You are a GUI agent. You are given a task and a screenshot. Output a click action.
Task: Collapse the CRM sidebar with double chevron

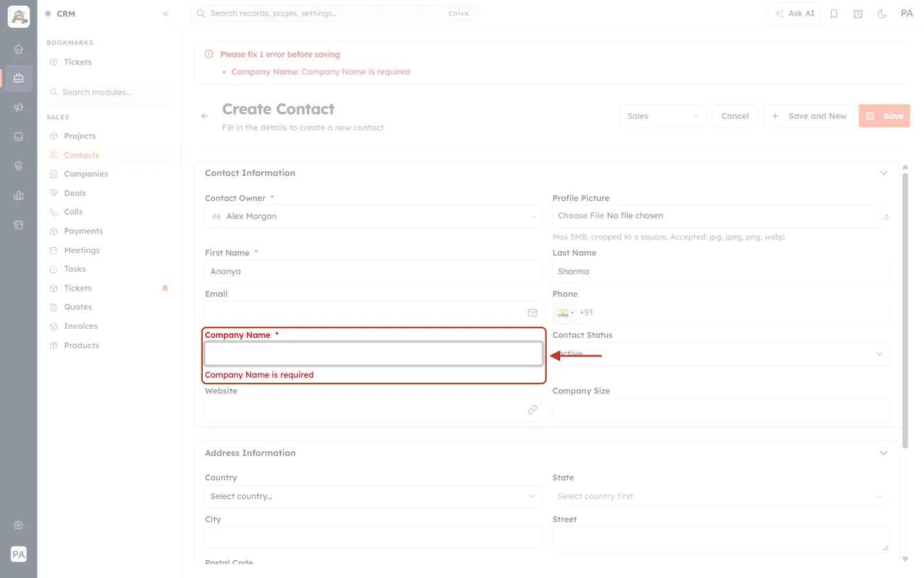click(166, 13)
